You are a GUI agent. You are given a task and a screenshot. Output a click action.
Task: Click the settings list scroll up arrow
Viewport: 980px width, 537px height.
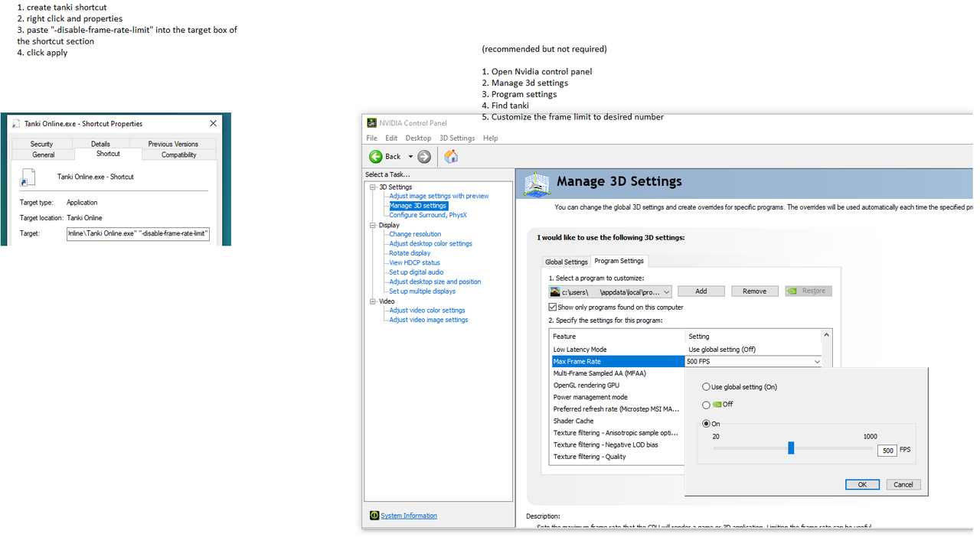(826, 335)
